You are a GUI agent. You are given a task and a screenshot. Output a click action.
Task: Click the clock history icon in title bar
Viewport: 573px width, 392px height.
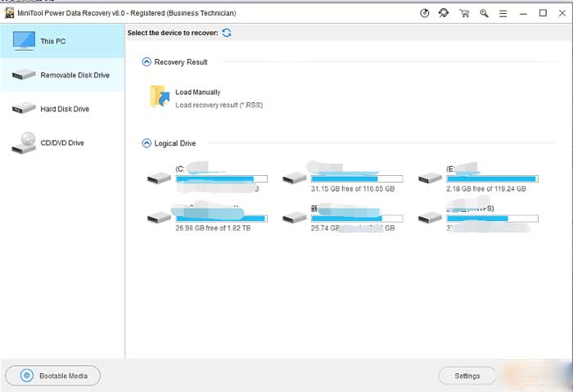(x=424, y=14)
